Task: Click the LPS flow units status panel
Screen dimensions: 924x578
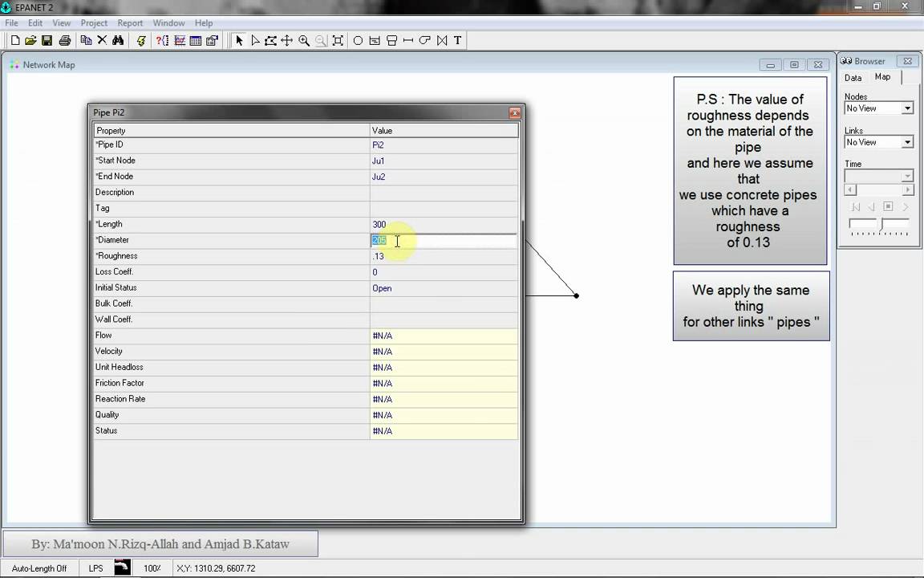Action: [x=95, y=568]
